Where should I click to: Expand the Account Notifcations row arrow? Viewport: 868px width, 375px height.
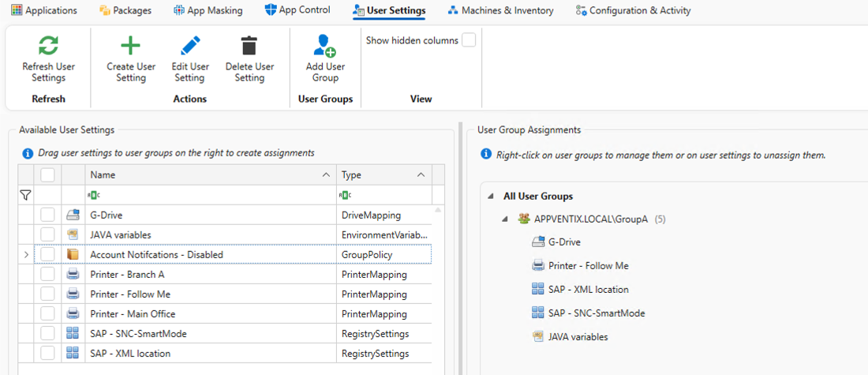[x=26, y=254]
